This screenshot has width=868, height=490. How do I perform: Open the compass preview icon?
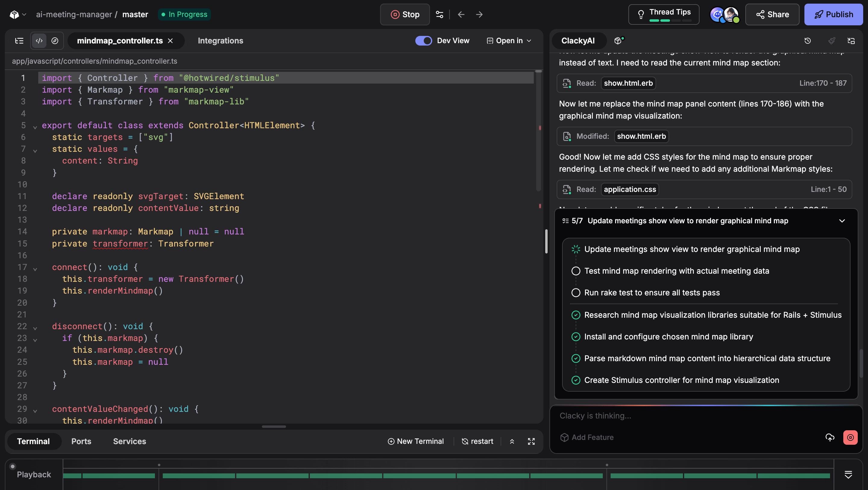(55, 41)
